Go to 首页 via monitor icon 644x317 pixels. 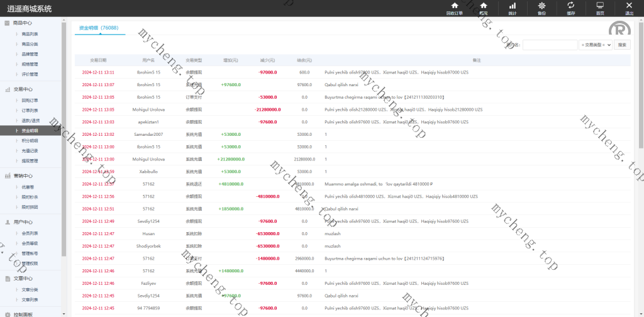coord(600,8)
